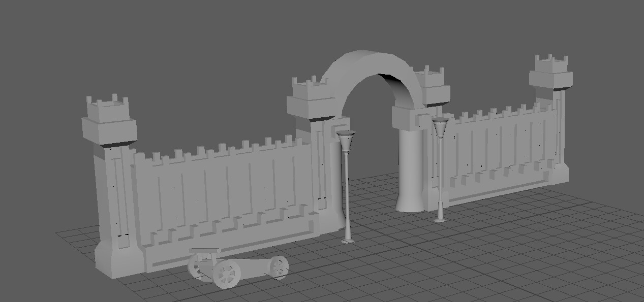Screen dimensions: 644x302
Task: Click the empty background above the arch to deselect
Action: click(366, 25)
